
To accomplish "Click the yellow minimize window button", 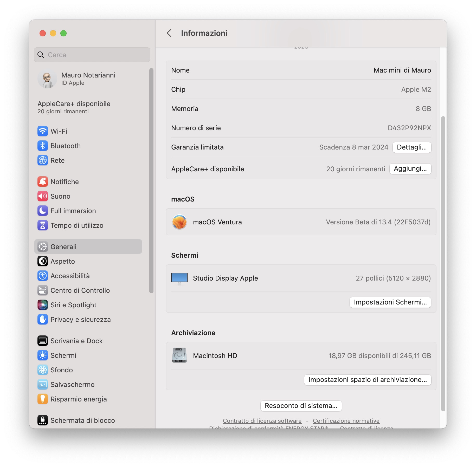I will 53,33.
